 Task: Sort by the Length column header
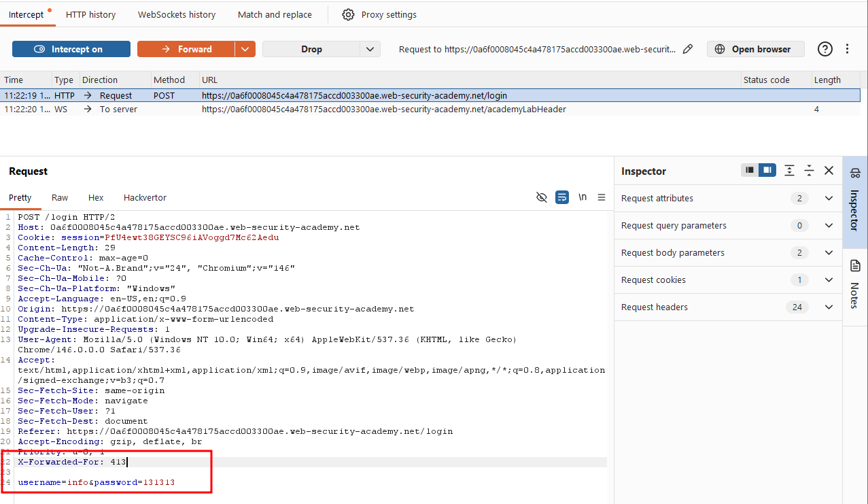pos(836,80)
